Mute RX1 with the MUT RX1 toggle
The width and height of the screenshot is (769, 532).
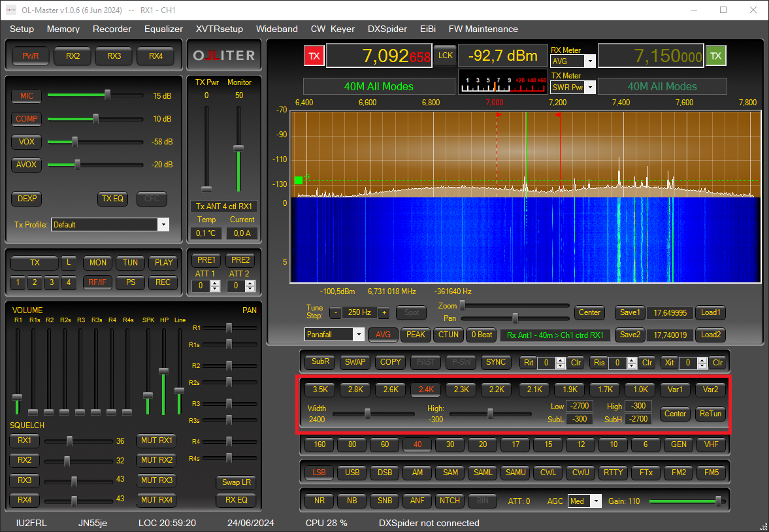[x=156, y=441]
